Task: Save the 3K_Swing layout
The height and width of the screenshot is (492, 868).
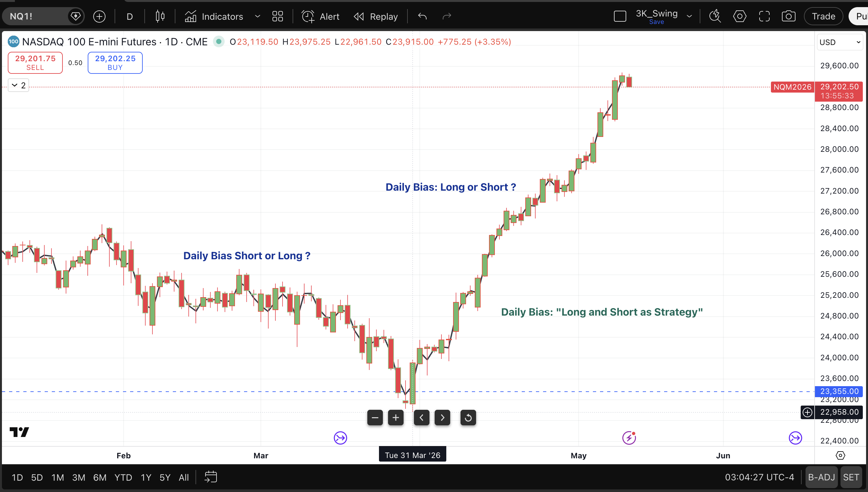Action: point(656,22)
